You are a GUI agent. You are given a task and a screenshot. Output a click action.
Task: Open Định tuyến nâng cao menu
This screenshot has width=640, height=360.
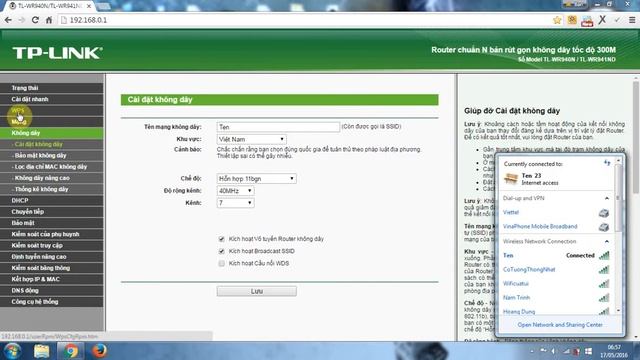(x=52, y=257)
